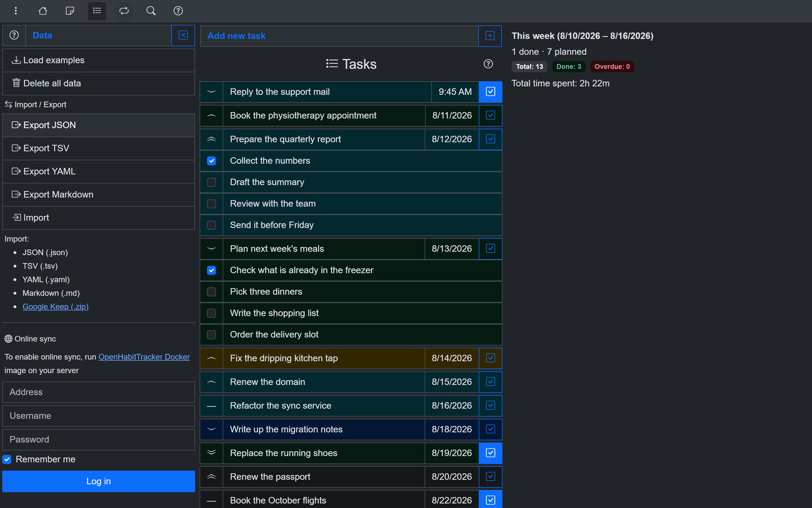Go to the Home view
The height and width of the screenshot is (508, 812).
click(x=43, y=11)
